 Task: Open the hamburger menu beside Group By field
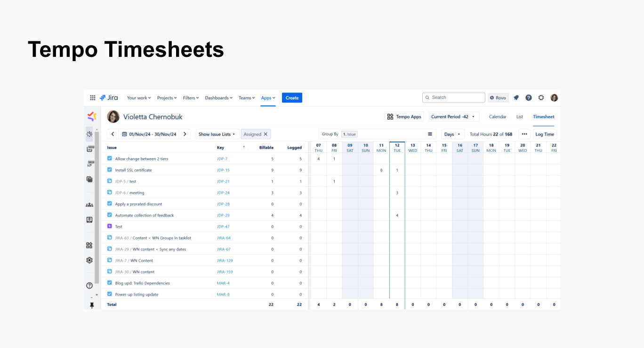[x=430, y=134]
